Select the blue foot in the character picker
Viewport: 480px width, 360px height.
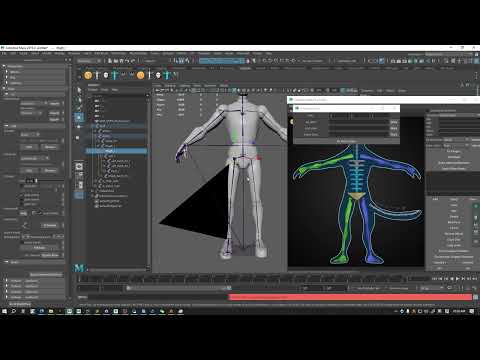pos(373,259)
